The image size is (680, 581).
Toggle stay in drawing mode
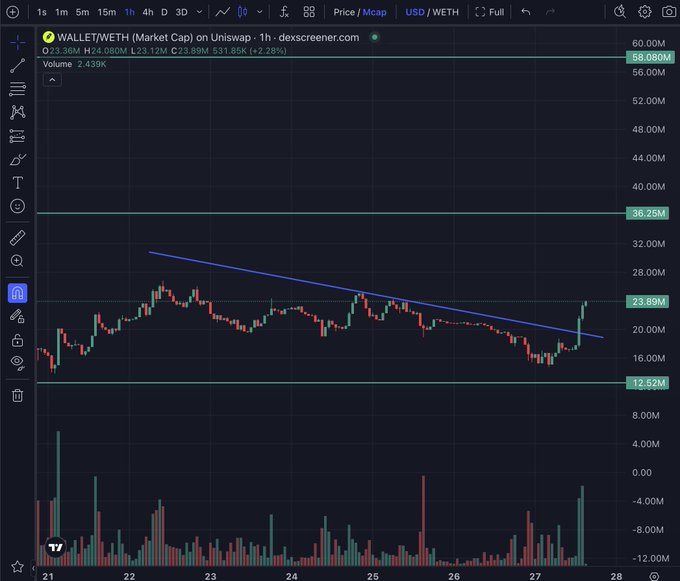pyautogui.click(x=17, y=317)
